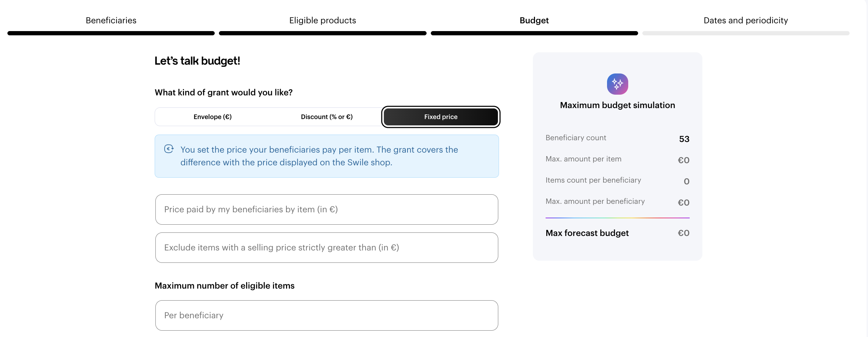The width and height of the screenshot is (868, 337).
Task: Open the Dates and periodicity step
Action: [x=745, y=20]
